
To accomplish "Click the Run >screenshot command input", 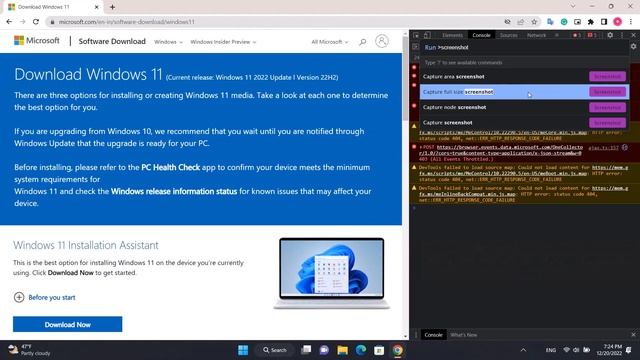I will click(x=524, y=47).
